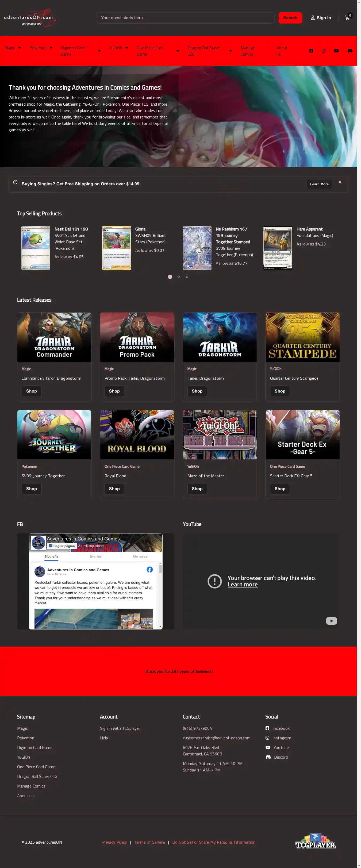
Task: Open the shopping cart icon
Action: [x=347, y=18]
